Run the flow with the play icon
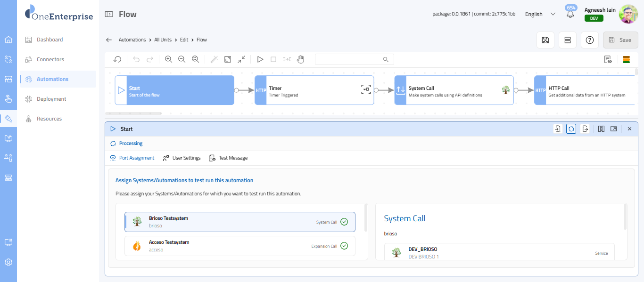 pos(260,59)
